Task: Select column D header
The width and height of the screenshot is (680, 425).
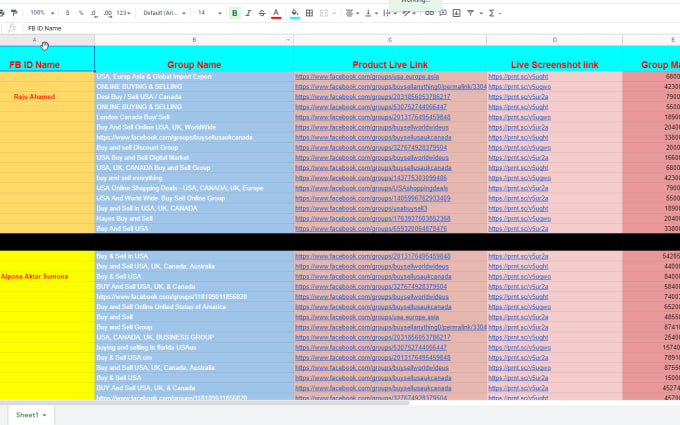Action: [x=554, y=40]
